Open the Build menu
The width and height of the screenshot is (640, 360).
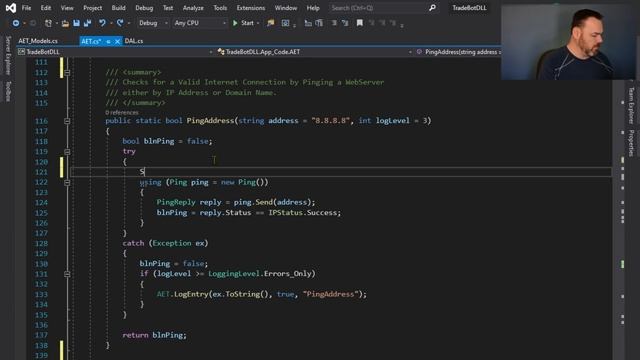point(118,8)
